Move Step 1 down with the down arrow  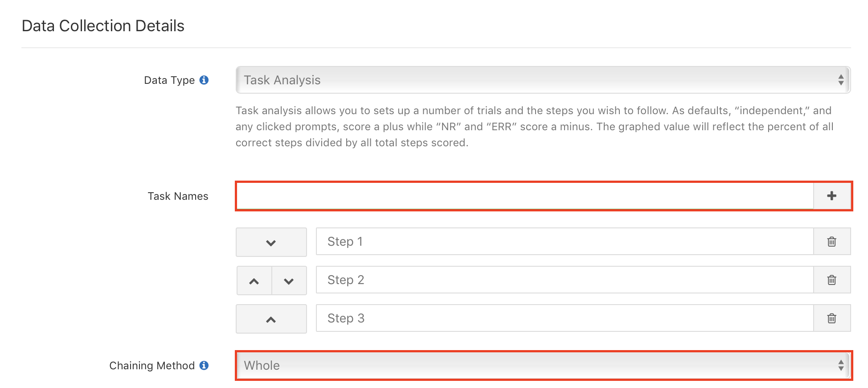pyautogui.click(x=271, y=242)
